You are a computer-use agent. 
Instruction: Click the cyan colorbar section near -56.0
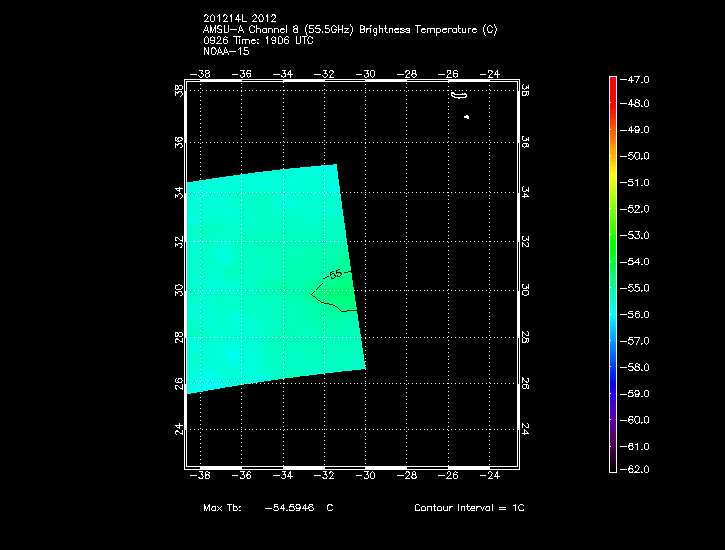613,314
